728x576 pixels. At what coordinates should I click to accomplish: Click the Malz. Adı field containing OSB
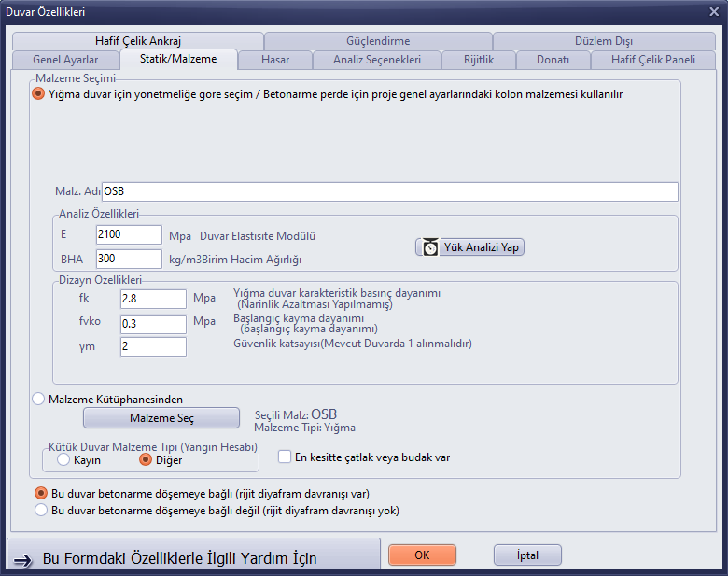click(389, 191)
